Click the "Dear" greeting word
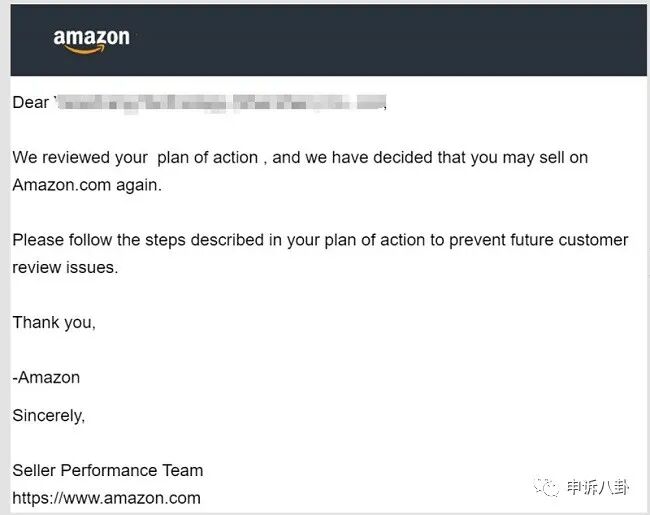The height and width of the screenshot is (515, 650). coord(30,102)
